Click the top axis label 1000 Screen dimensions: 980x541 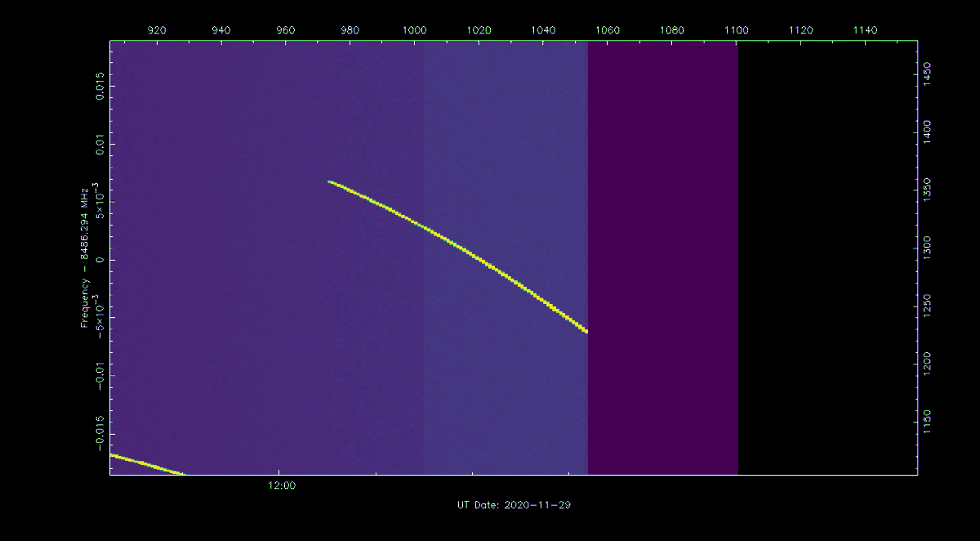414,30
